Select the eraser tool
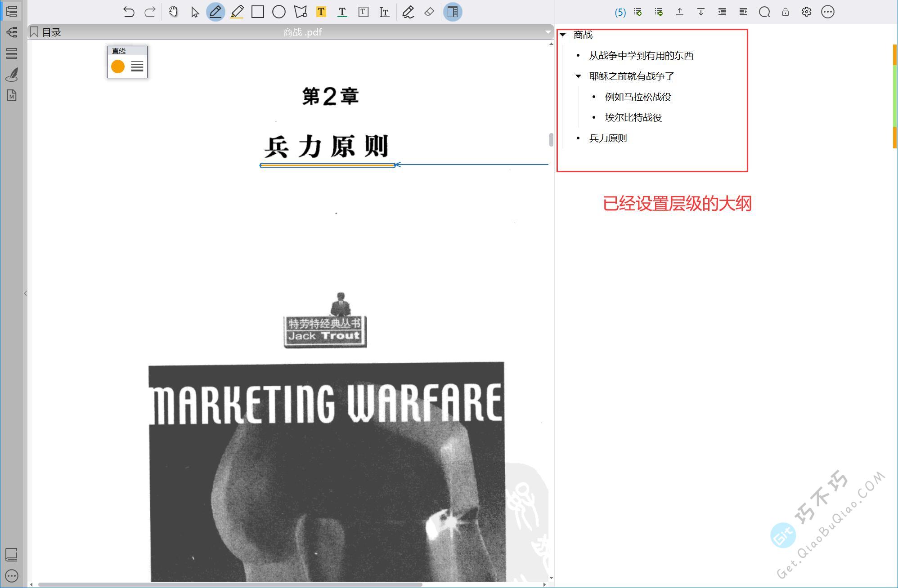The width and height of the screenshot is (898, 588). tap(429, 12)
